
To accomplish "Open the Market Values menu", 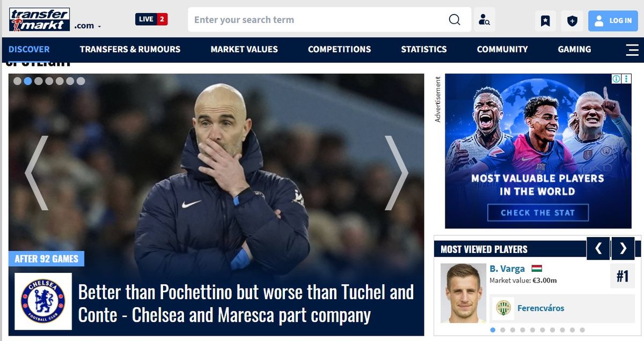I will point(244,49).
